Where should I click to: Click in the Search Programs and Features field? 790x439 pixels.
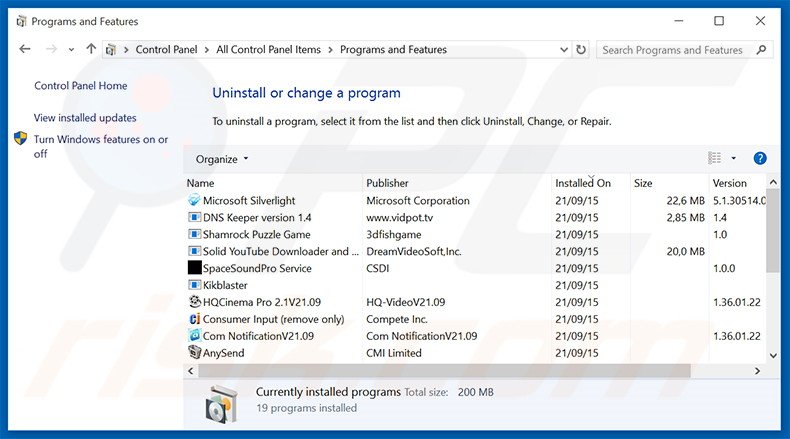coord(675,50)
